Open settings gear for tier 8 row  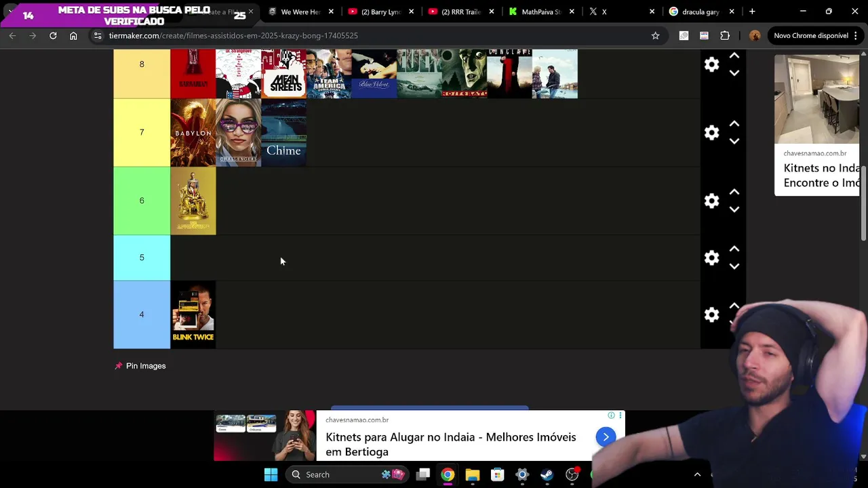coord(711,64)
